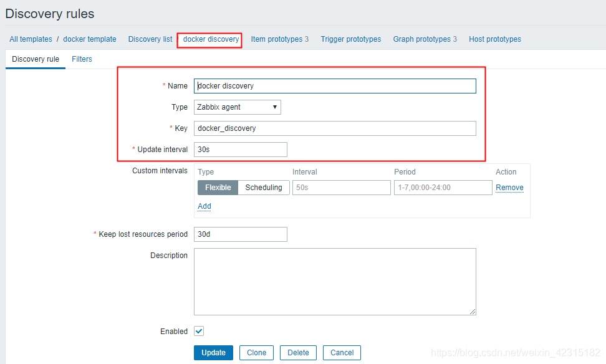The image size is (606, 364).
Task: Click the Clone button
Action: tap(256, 353)
